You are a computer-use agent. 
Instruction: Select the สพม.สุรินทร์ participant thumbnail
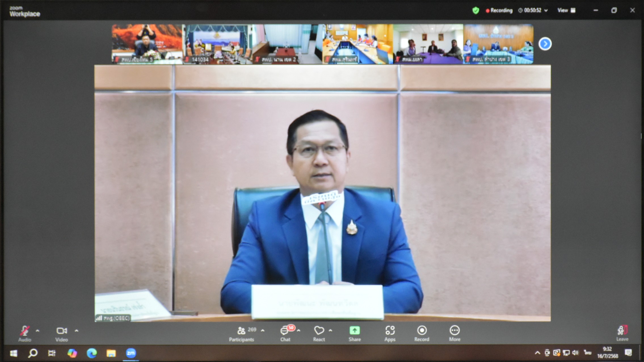[x=358, y=44]
